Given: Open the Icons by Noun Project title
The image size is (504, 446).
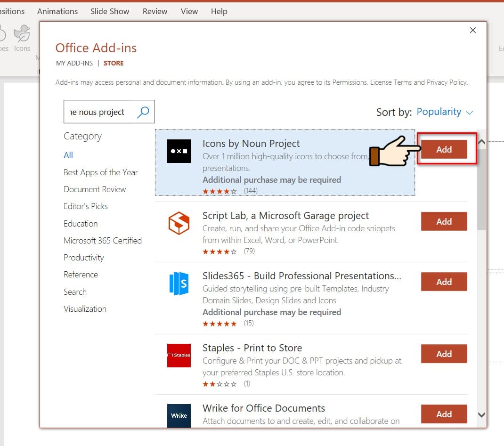Looking at the screenshot, I should click(251, 144).
